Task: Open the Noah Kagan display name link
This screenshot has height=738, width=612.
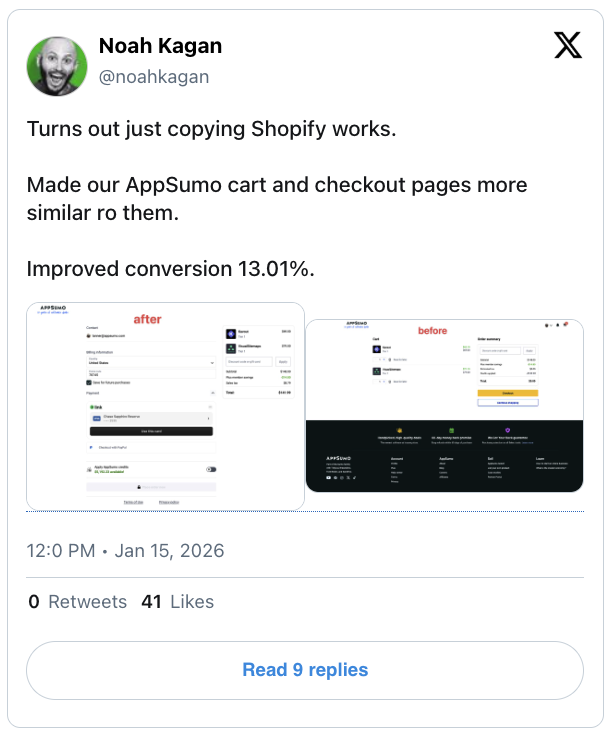Action: pyautogui.click(x=160, y=46)
